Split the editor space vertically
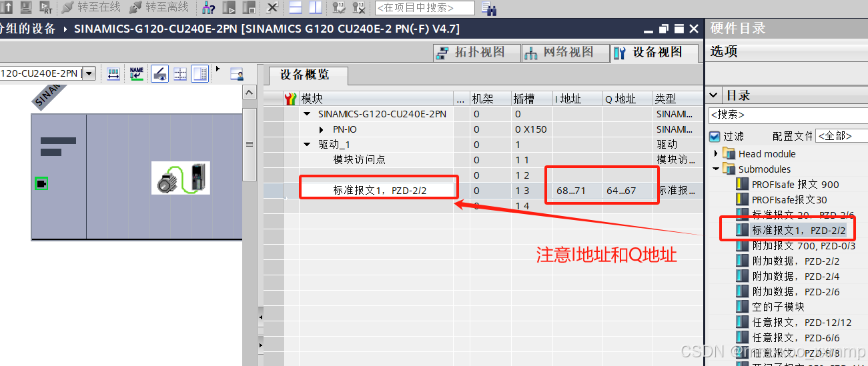Viewport: 868px width, 366px height. [x=314, y=7]
